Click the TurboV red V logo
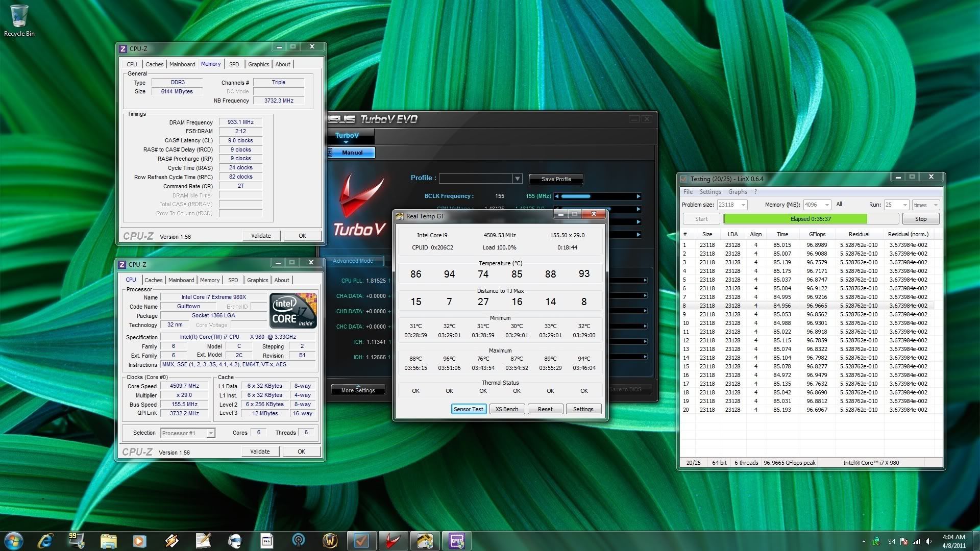The image size is (980, 551). 361,196
